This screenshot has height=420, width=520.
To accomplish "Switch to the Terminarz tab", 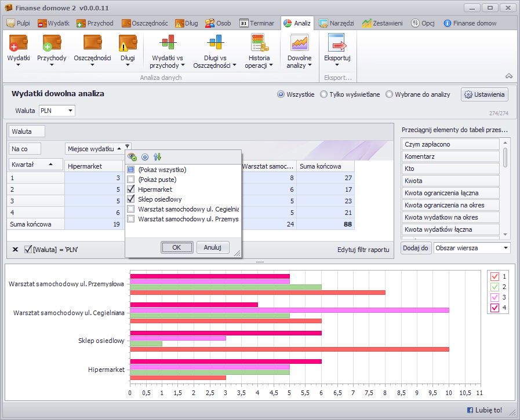I will [x=257, y=23].
